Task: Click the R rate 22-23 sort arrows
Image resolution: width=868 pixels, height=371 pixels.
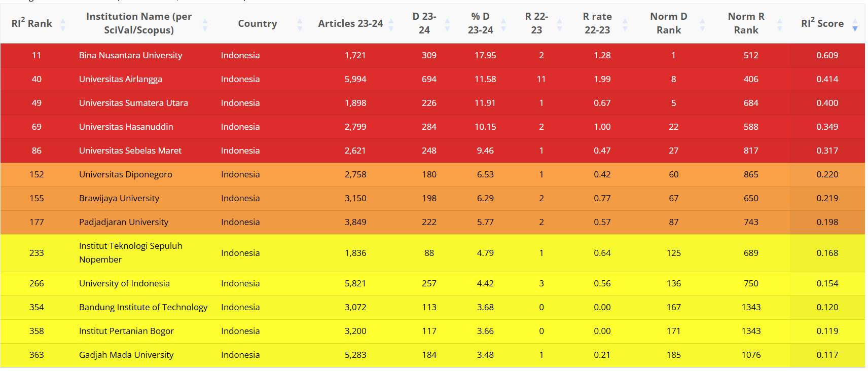Action: pyautogui.click(x=625, y=24)
